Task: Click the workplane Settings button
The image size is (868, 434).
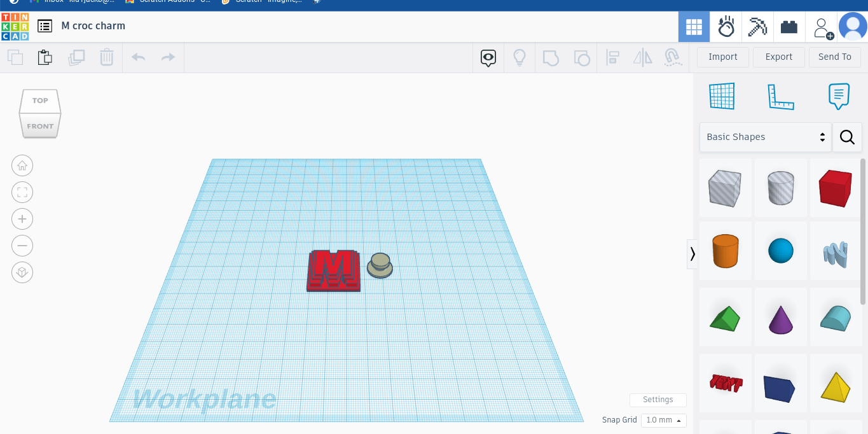Action: [x=658, y=400]
